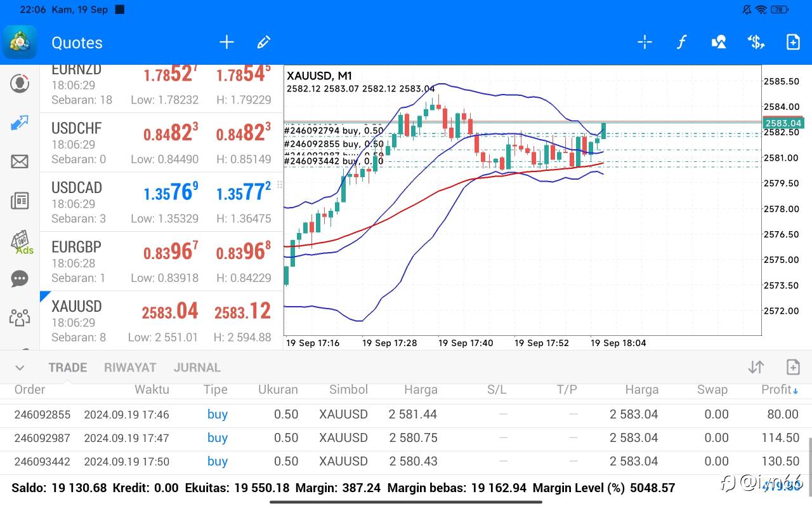The width and height of the screenshot is (812, 508).
Task: Open the news icon in the sidebar
Action: point(20,201)
